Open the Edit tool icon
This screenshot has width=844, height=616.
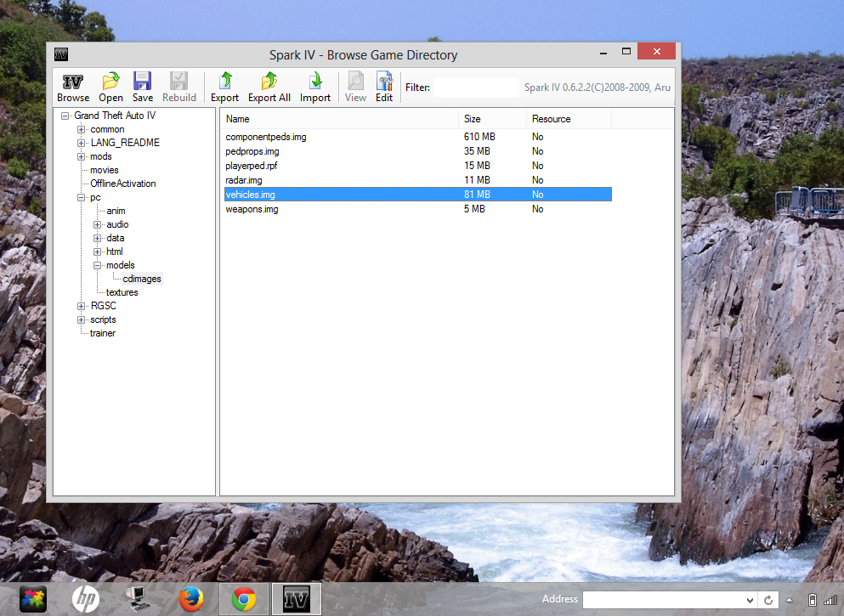click(383, 85)
